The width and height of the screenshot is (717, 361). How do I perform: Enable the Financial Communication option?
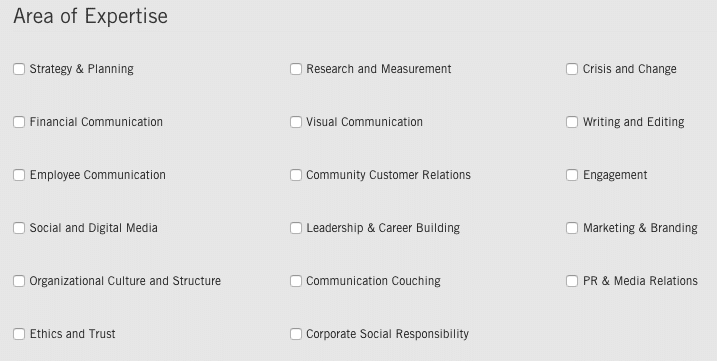[19, 122]
